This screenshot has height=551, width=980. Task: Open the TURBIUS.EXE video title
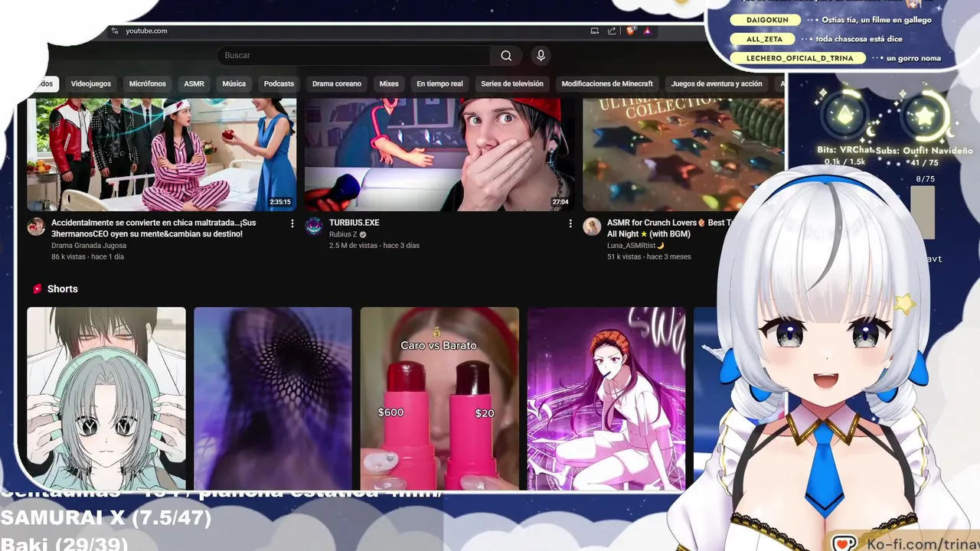[x=354, y=223]
